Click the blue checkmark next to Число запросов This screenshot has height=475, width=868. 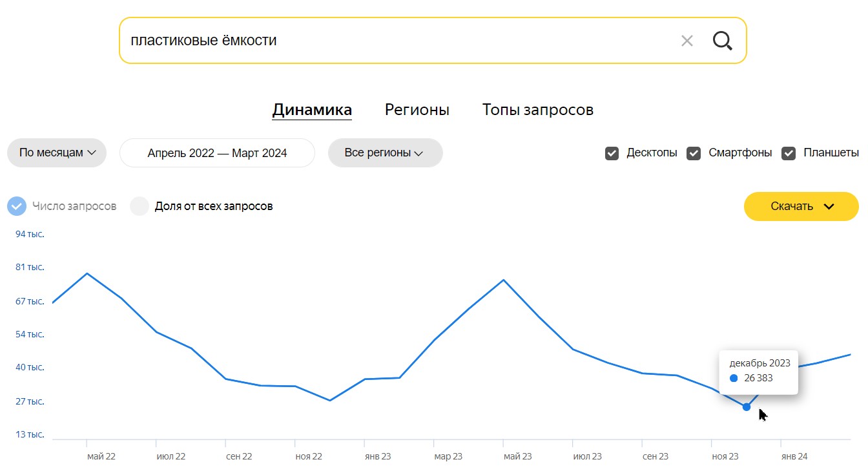[x=17, y=206]
